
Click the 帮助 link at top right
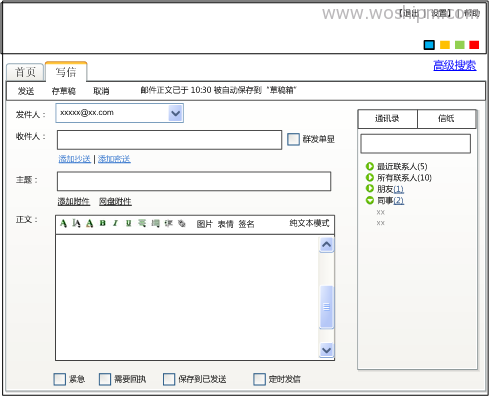coord(471,13)
